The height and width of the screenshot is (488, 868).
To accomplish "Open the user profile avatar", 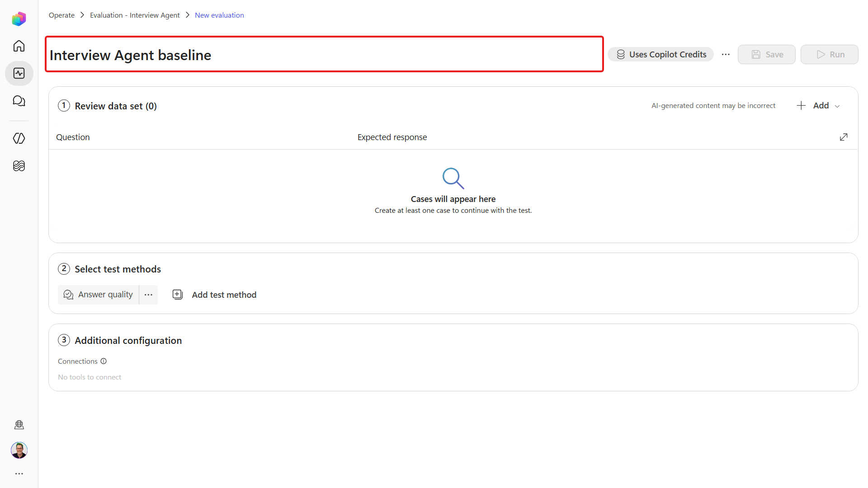I will pyautogui.click(x=19, y=450).
